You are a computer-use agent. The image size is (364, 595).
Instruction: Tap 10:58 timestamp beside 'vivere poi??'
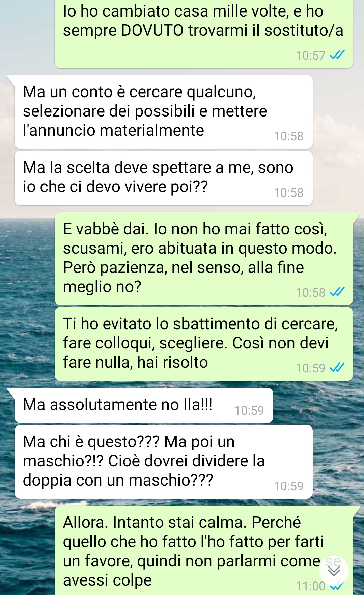pos(289,192)
